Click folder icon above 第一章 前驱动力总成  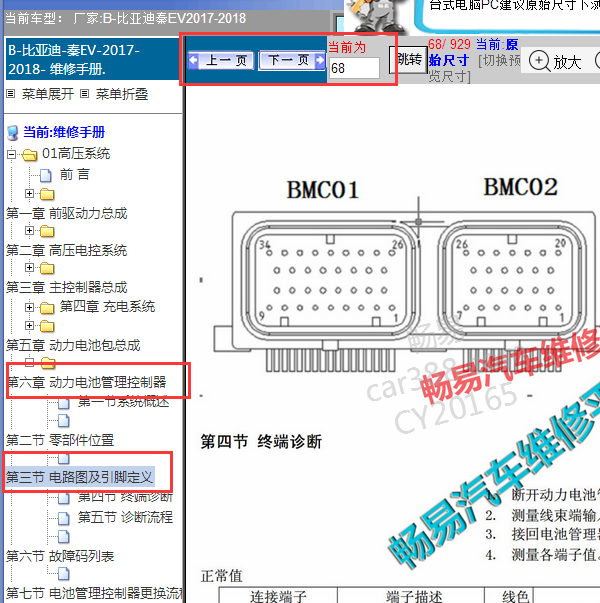pyautogui.click(x=47, y=194)
